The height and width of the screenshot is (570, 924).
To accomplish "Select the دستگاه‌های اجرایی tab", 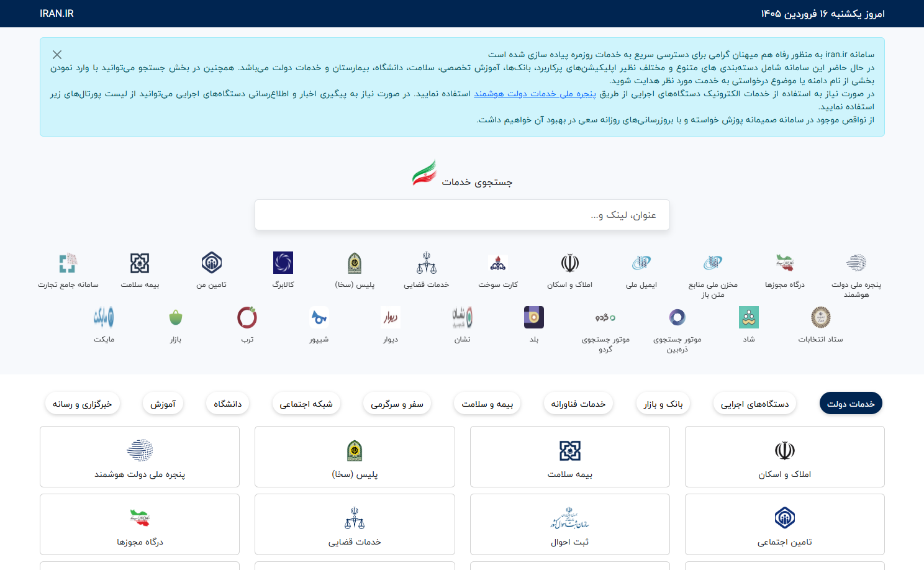I will point(755,404).
